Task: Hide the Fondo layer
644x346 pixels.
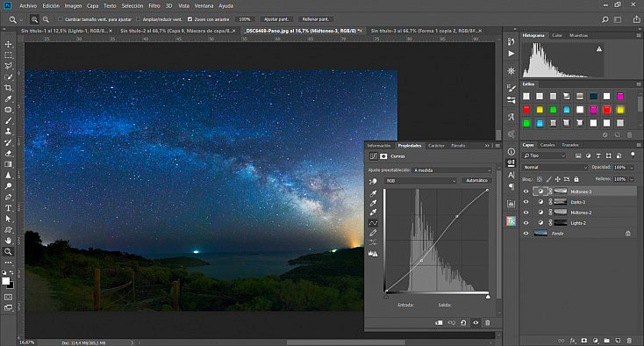Action: click(x=526, y=234)
